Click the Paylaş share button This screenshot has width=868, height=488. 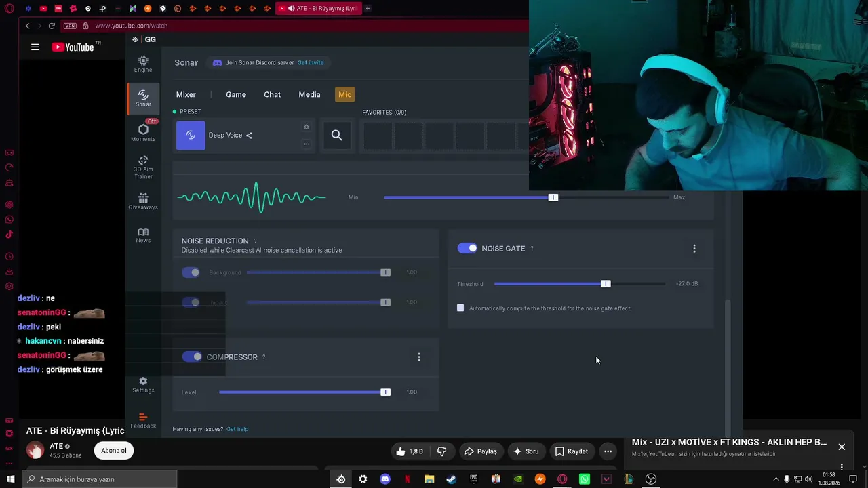(x=480, y=451)
